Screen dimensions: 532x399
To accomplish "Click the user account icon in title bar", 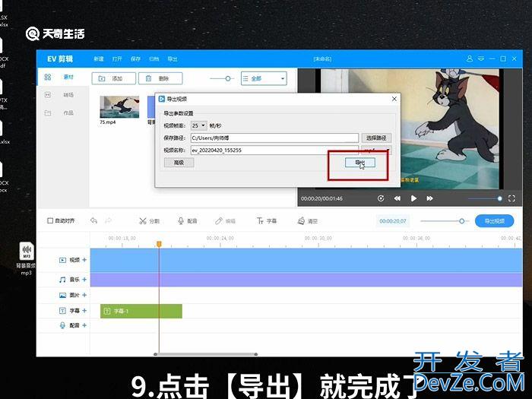I will [470, 59].
